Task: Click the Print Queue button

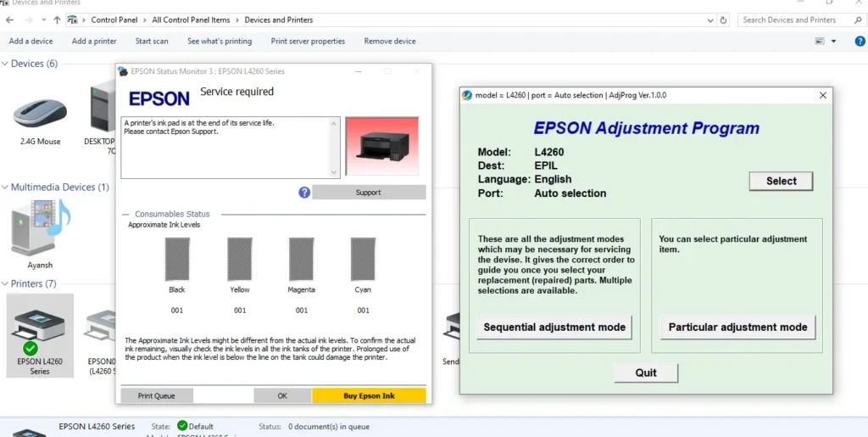Action: pyautogui.click(x=157, y=395)
